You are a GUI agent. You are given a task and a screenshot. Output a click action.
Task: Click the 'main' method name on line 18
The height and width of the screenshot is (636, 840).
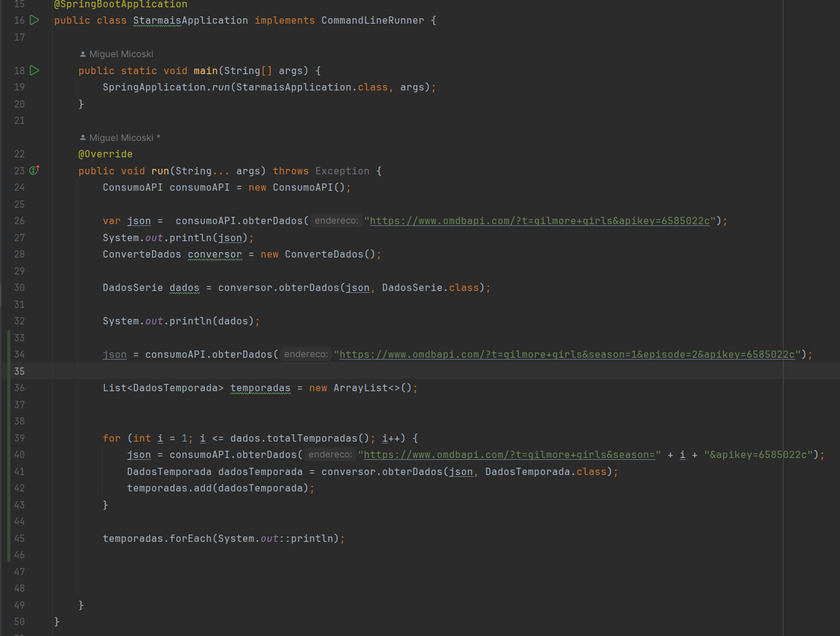pos(206,71)
